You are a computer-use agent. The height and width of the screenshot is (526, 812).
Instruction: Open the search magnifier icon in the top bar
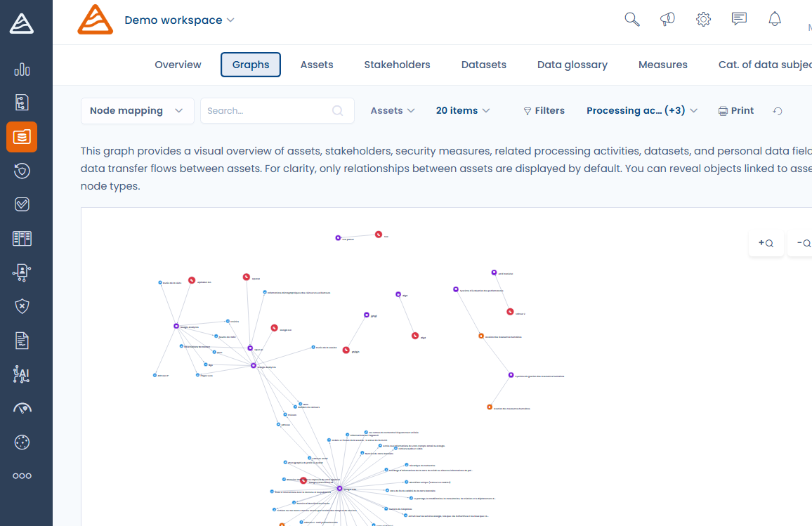coord(631,19)
